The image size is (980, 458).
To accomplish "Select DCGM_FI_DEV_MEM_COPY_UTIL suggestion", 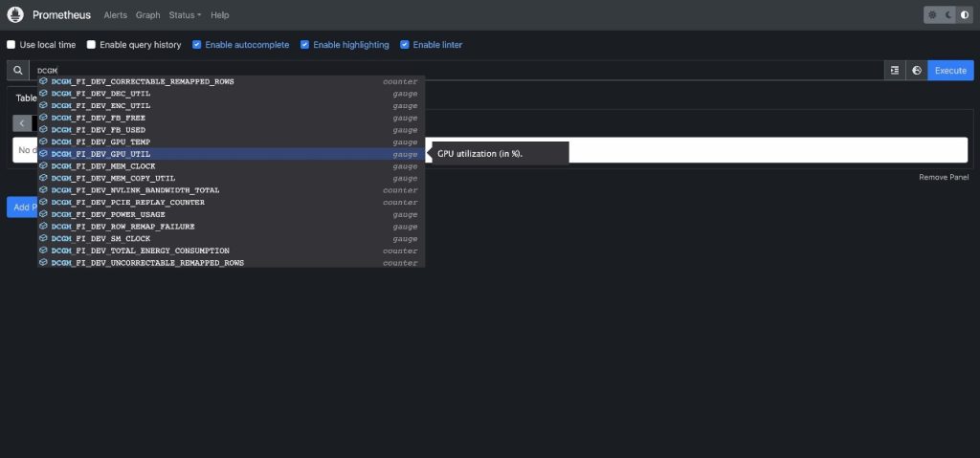I will pos(232,178).
